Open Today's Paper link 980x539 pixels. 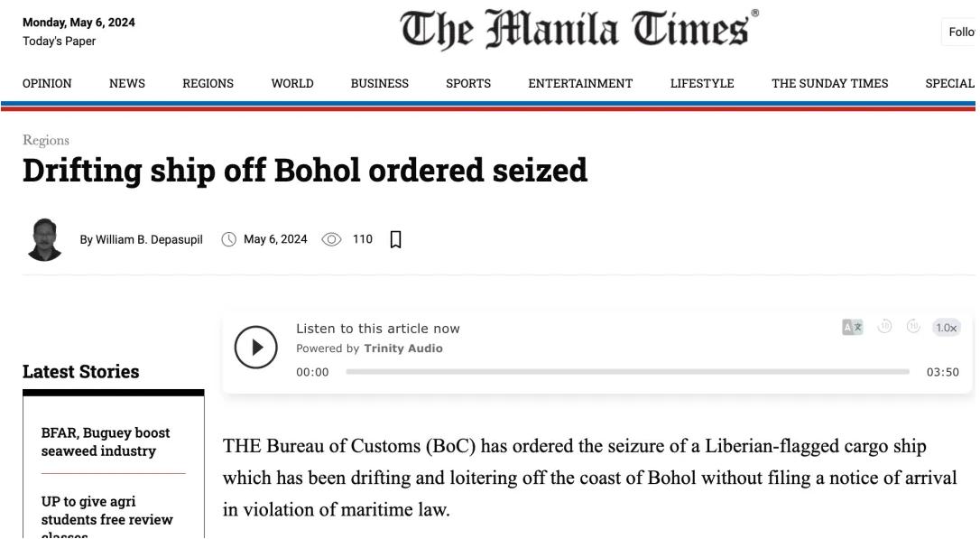[x=60, y=42]
